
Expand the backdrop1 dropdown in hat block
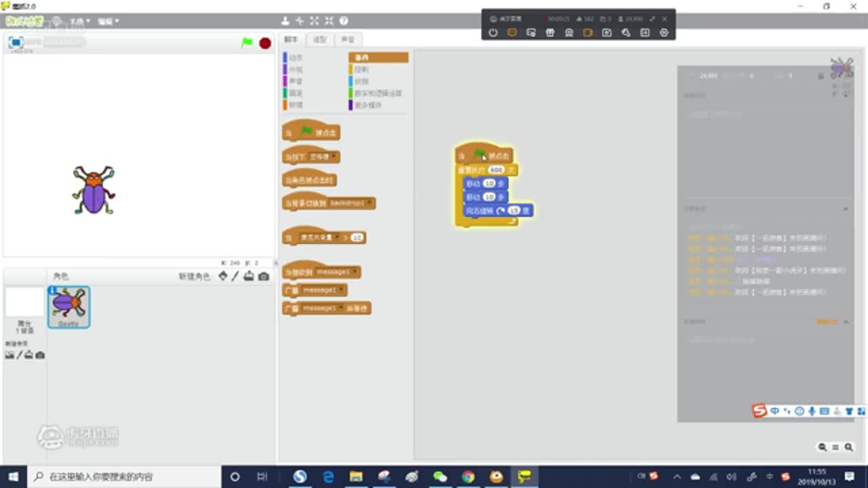tap(370, 203)
